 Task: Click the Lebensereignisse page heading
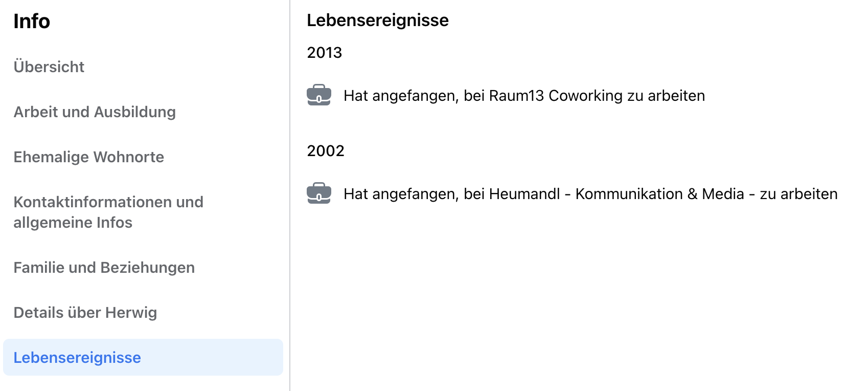coord(378,20)
